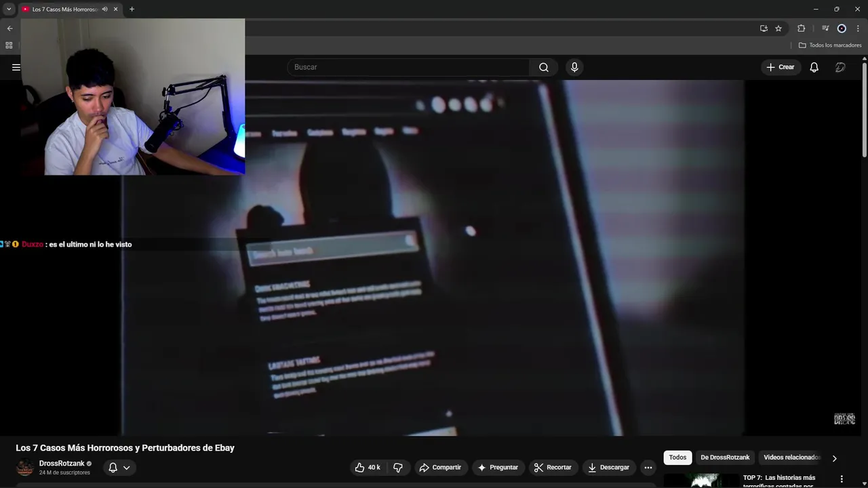Start voice search with the microphone
This screenshot has height=488, width=868.
pyautogui.click(x=574, y=67)
